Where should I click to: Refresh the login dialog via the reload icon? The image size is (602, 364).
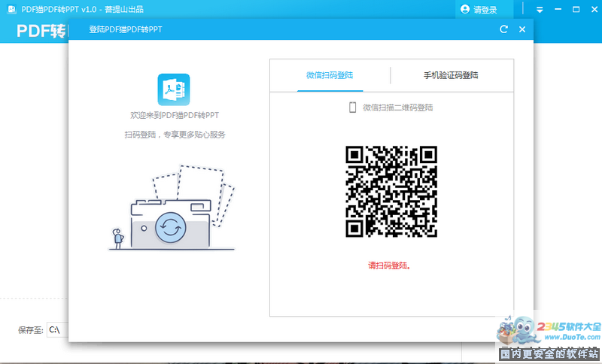click(504, 29)
